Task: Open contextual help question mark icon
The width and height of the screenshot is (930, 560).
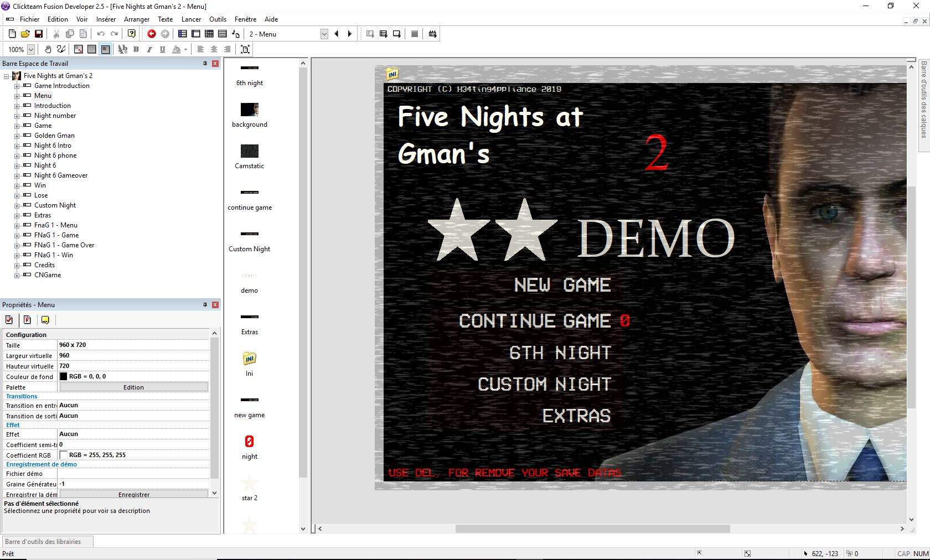Action: coord(132,34)
